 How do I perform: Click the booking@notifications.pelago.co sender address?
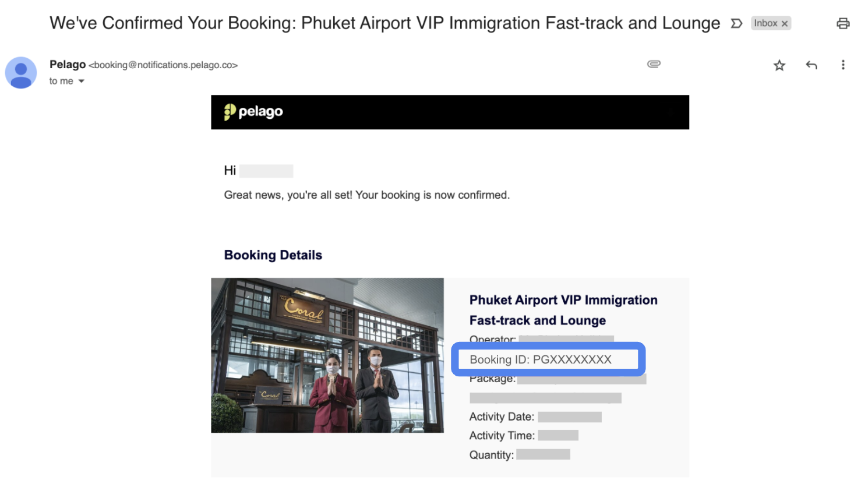tap(163, 65)
